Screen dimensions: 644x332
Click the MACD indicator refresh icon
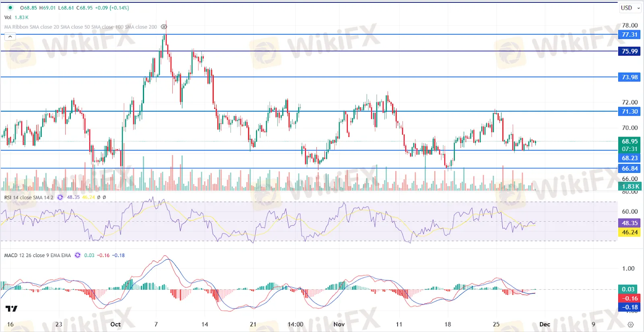point(78,255)
